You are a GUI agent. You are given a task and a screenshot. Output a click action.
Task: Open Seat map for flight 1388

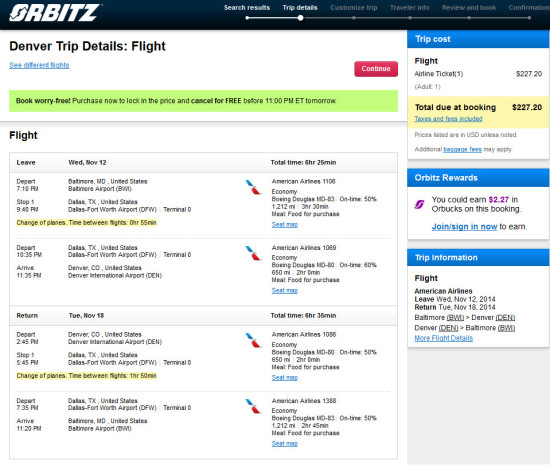tap(284, 444)
